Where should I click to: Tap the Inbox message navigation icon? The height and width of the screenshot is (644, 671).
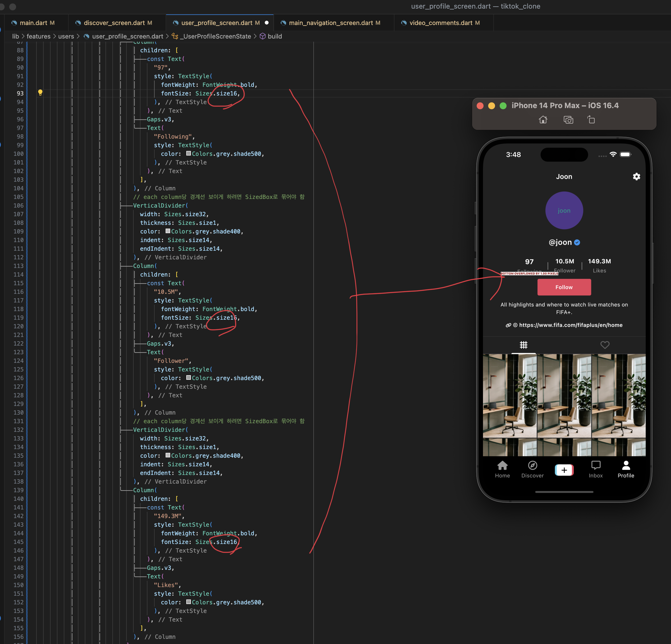coord(596,466)
